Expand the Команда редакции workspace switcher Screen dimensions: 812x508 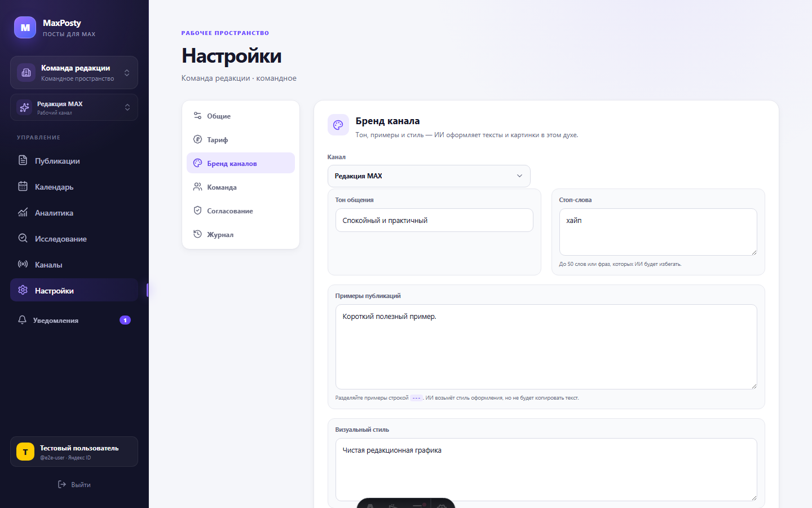click(x=74, y=72)
